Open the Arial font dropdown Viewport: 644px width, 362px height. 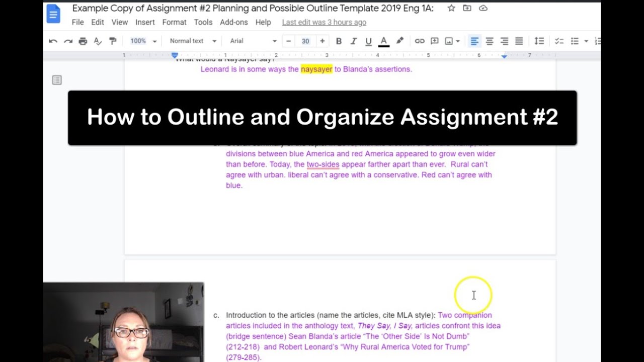(253, 41)
